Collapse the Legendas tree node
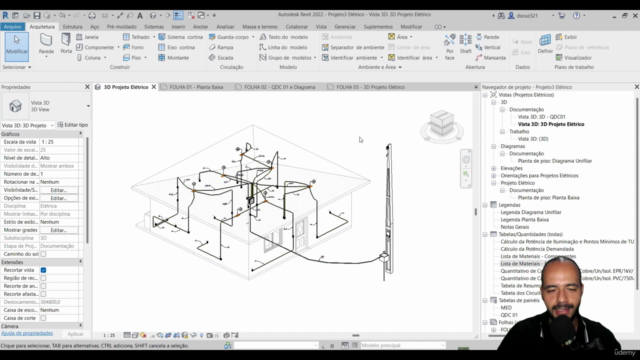The image size is (640, 360). click(x=485, y=205)
